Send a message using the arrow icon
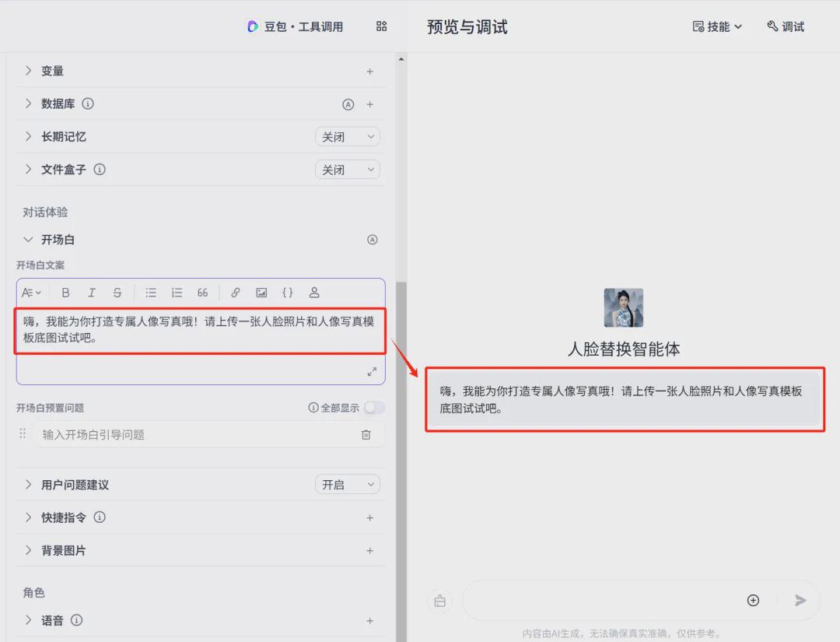 click(800, 600)
